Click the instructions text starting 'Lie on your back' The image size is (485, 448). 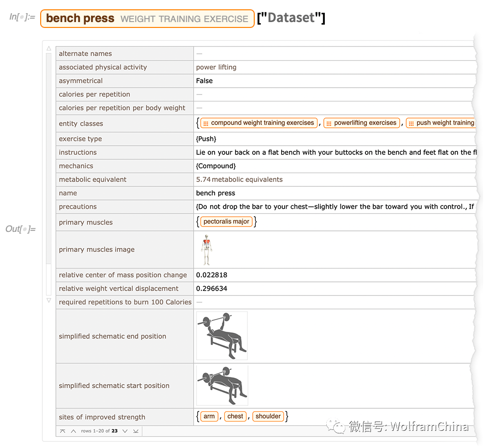[336, 152]
